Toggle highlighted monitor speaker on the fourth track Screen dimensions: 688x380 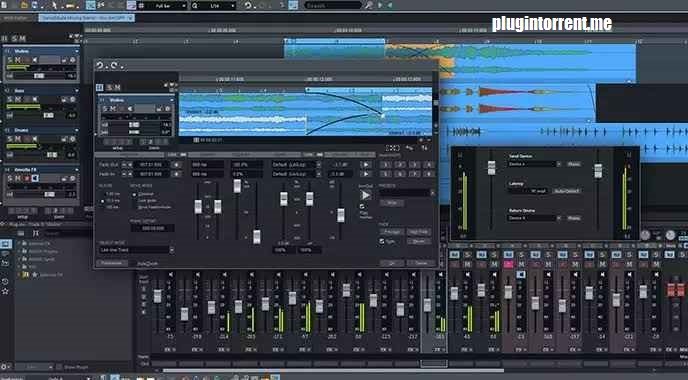35,178
